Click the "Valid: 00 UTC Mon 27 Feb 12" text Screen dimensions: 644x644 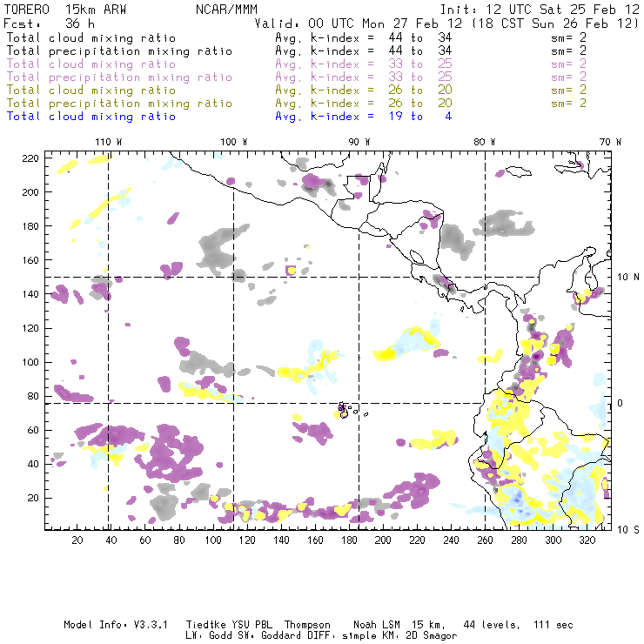click(x=359, y=23)
